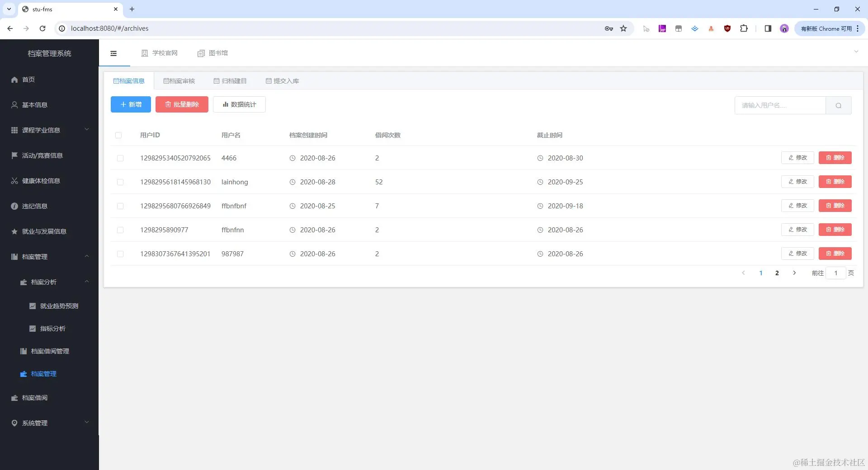Click deadline date 2020-09-25
This screenshot has height=470, width=868.
(565, 182)
